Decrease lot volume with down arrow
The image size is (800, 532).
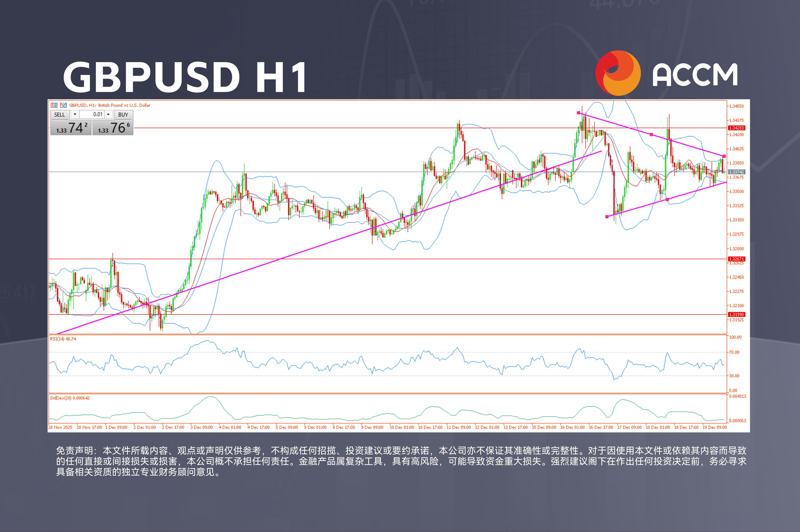pos(75,114)
